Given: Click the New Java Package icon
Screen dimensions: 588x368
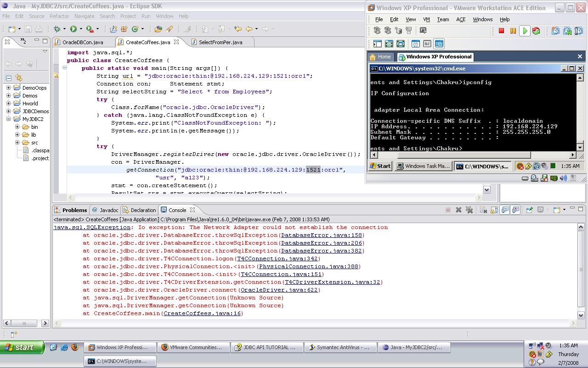Looking at the screenshot, I should point(124,29).
